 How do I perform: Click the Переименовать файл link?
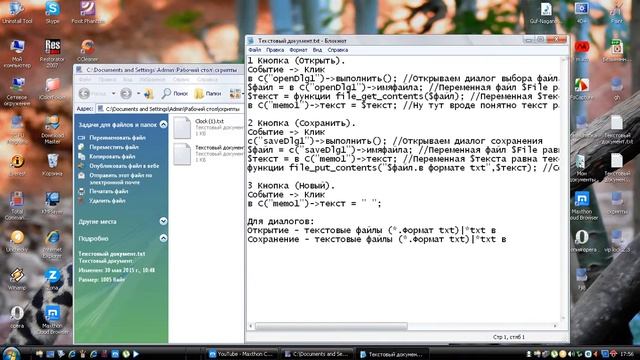pyautogui.click(x=118, y=138)
